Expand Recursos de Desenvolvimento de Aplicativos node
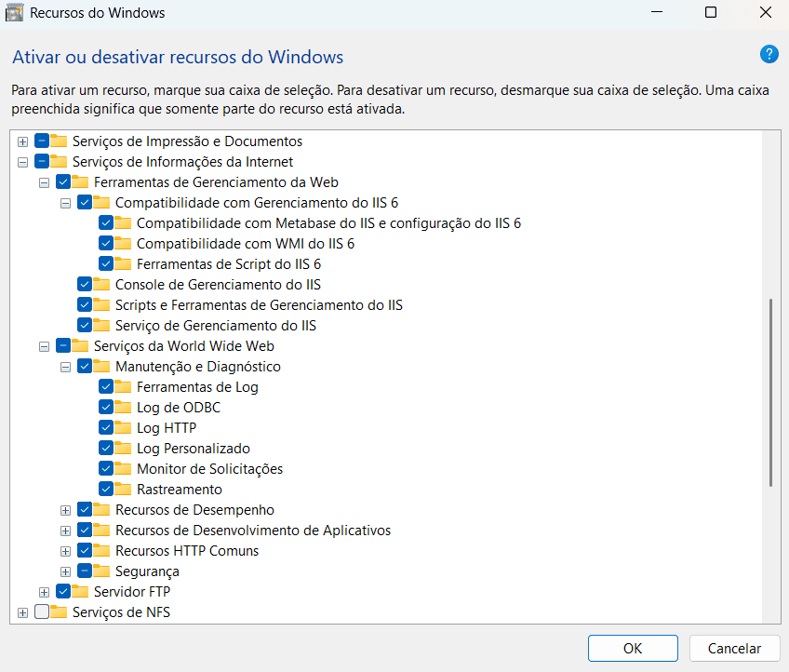 (x=65, y=531)
